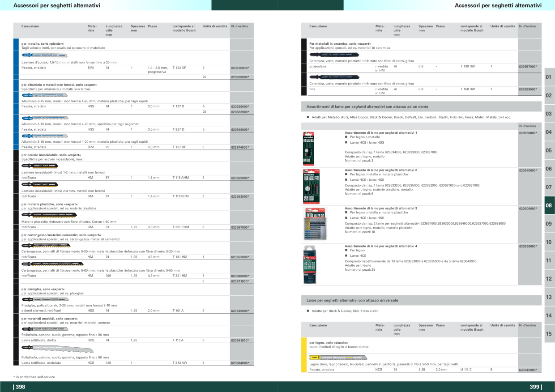Click order number 623658000*
This screenshot has width=555, height=392.
(528, 89)
